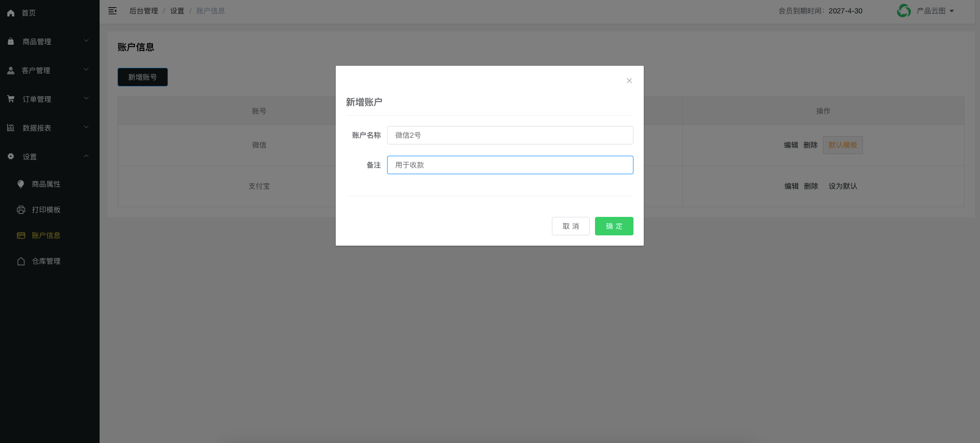The height and width of the screenshot is (443, 980).
Task: Confirm with the green 确定 button
Action: click(614, 226)
